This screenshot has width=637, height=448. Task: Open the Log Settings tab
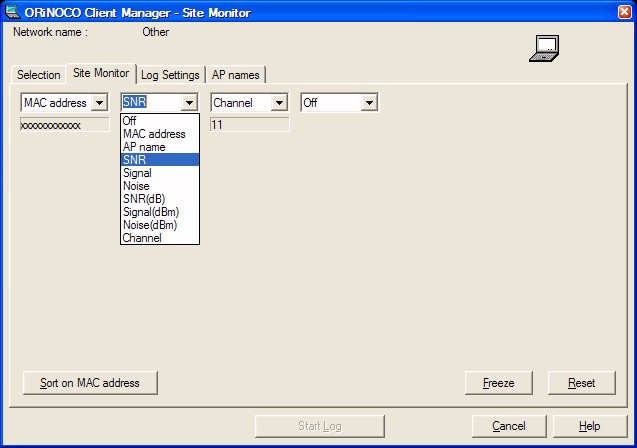click(170, 75)
